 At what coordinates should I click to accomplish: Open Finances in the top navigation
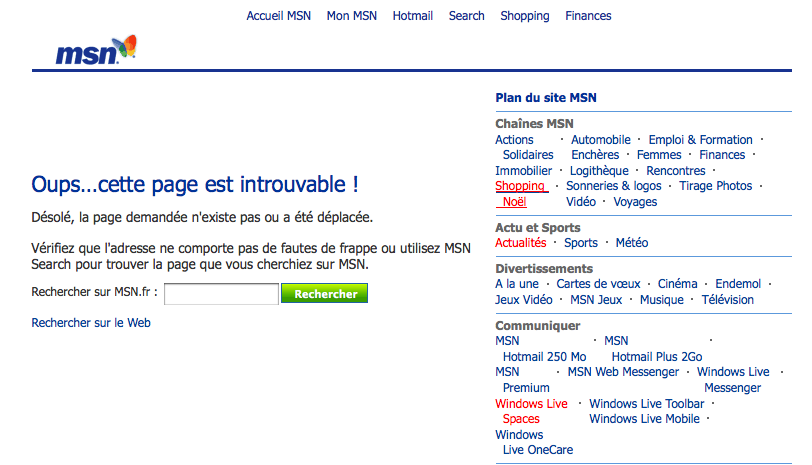click(588, 16)
